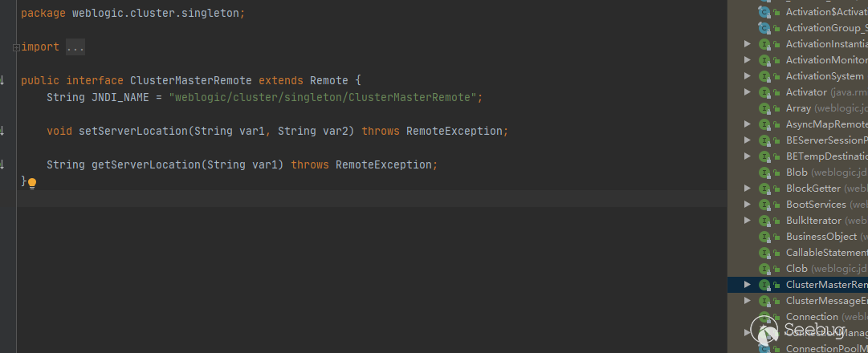Expand the Activator tree node arrow
868x353 pixels.
point(748,92)
